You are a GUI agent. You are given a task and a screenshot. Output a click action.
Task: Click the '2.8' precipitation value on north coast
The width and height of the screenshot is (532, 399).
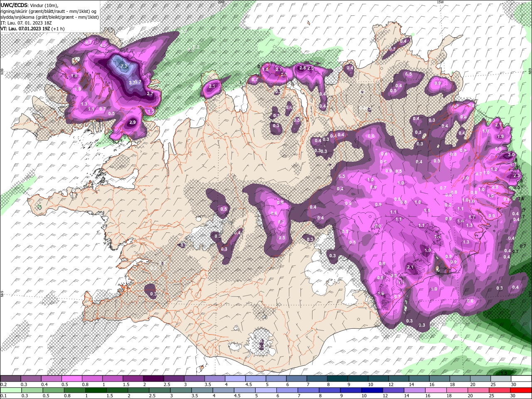[x=303, y=68]
